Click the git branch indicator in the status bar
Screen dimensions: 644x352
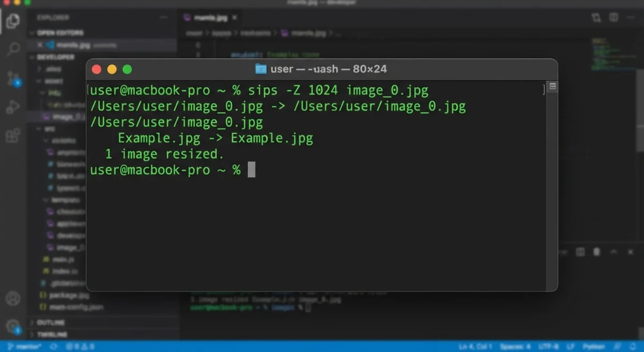click(x=25, y=347)
